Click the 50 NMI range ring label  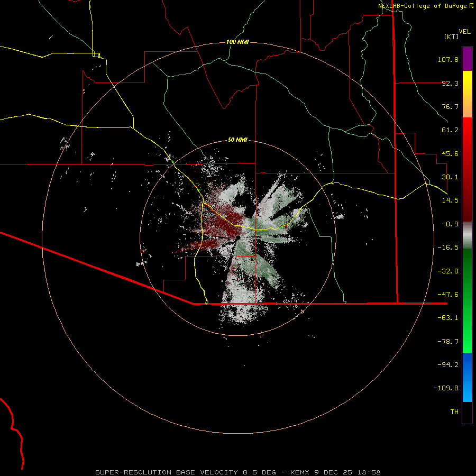click(237, 140)
